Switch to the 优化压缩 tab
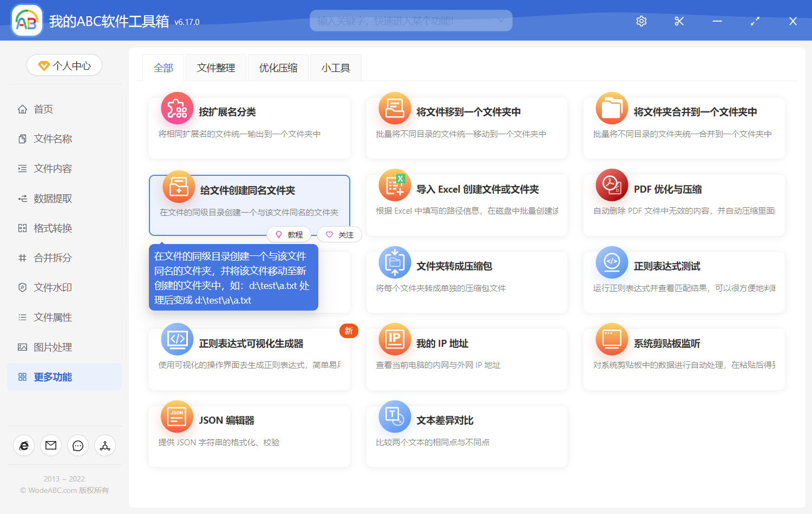Screen dimensions: 812x514 (278, 67)
